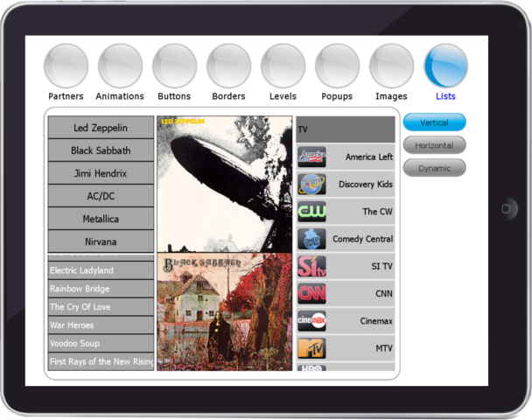Switch list mode to Horizontal
This screenshot has width=532, height=420.
[434, 145]
